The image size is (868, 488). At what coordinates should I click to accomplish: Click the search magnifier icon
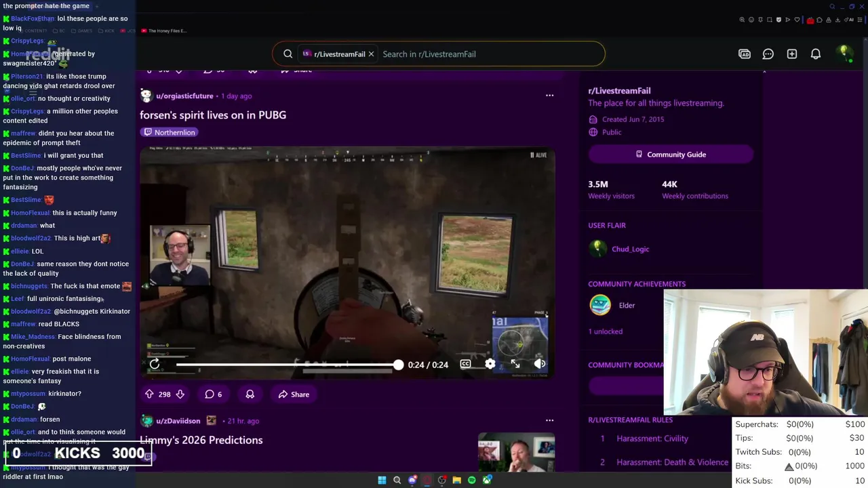pyautogui.click(x=288, y=54)
